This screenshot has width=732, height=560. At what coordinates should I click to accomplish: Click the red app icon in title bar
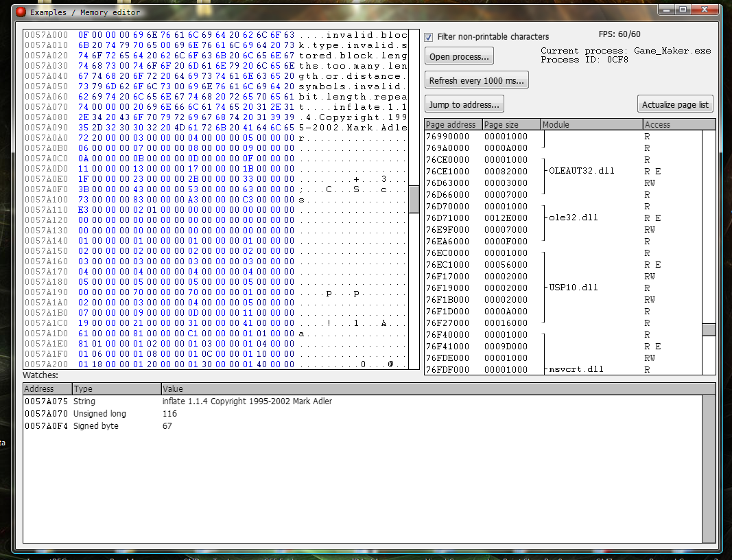tap(21, 12)
